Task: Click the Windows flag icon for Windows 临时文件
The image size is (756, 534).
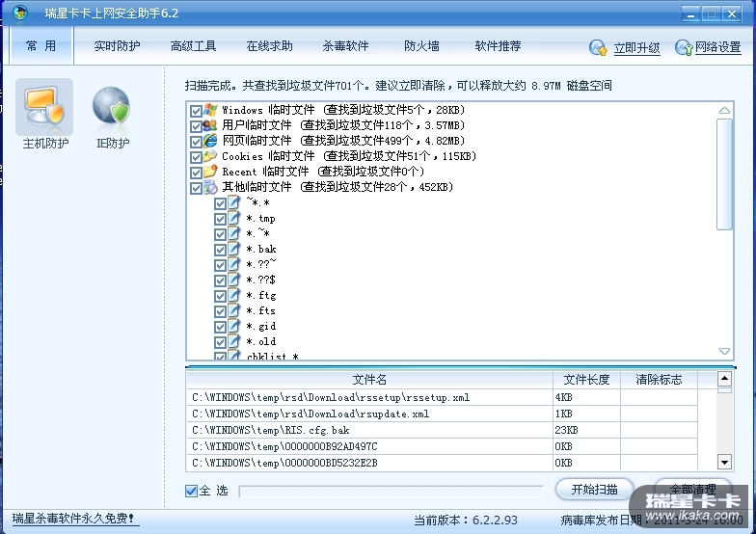Action: click(210, 110)
